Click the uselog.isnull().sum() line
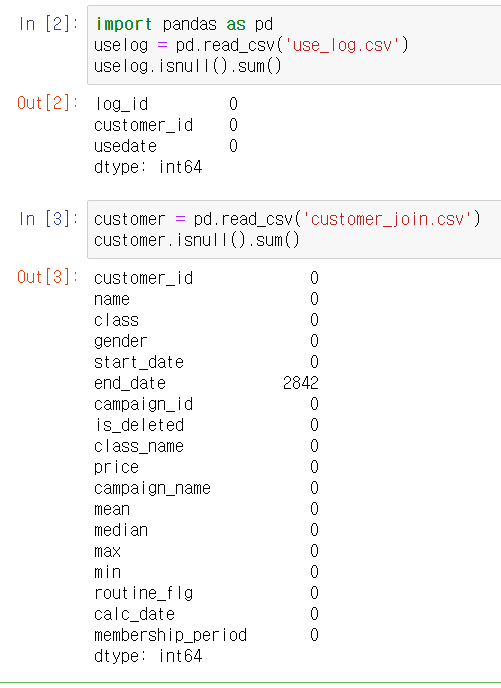Screen dimensions: 501x688 (187, 66)
